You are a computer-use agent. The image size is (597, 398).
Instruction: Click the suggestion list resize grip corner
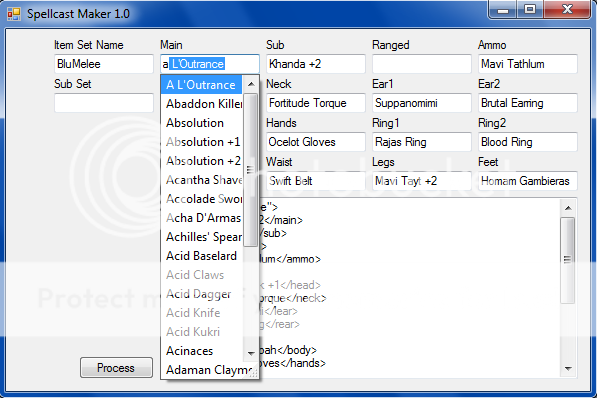point(252,374)
